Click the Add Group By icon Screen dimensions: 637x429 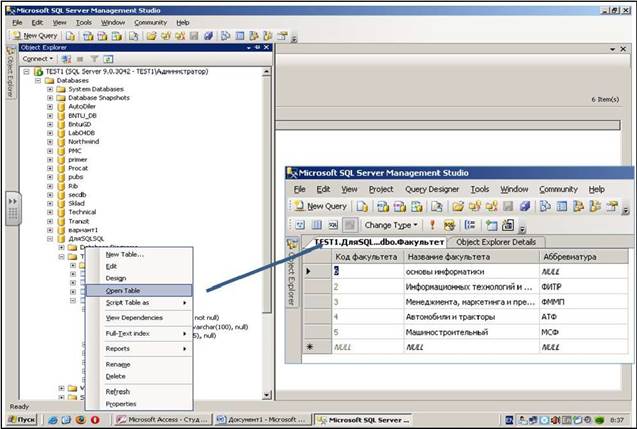[470, 225]
